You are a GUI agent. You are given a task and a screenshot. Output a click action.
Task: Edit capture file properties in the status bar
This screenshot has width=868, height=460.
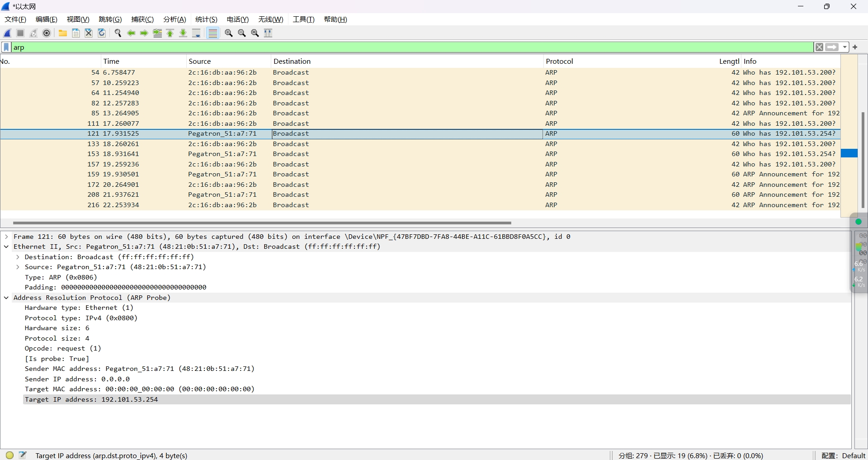[23, 455]
